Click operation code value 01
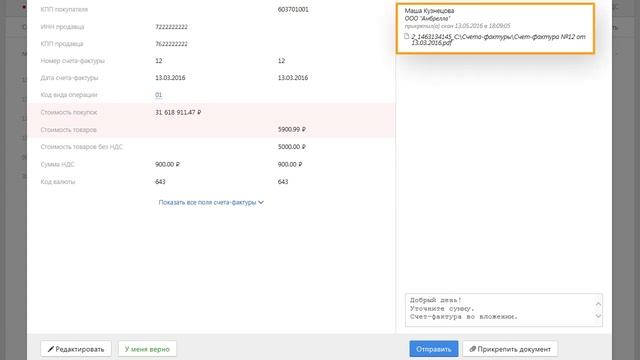The image size is (640, 360). pyautogui.click(x=158, y=95)
